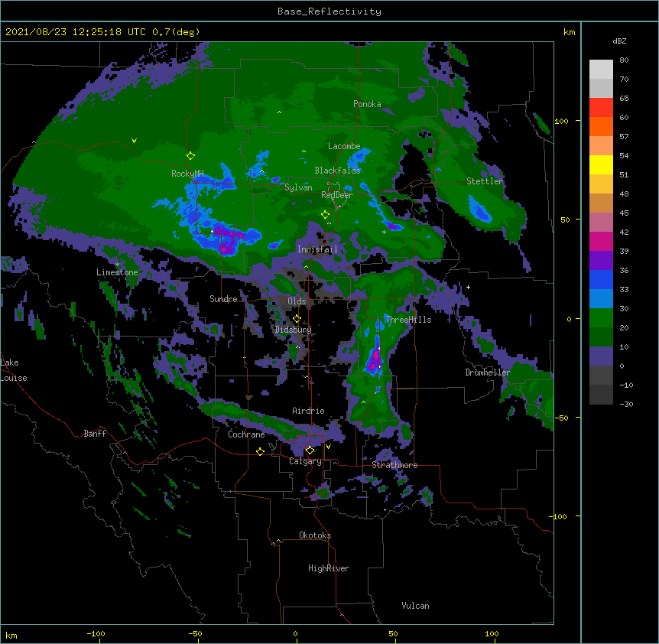Image resolution: width=659 pixels, height=644 pixels.
Task: Pick the bright green legend swatch below 30
Action: (x=601, y=318)
